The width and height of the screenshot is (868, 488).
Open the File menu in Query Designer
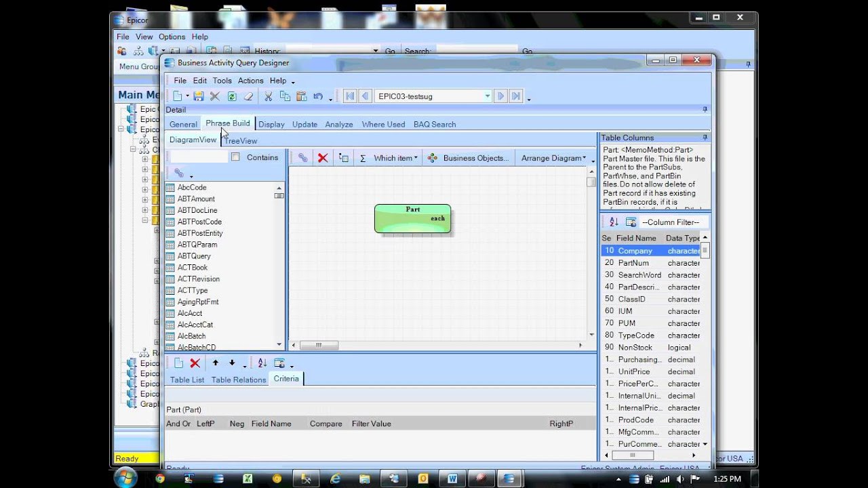(x=180, y=81)
